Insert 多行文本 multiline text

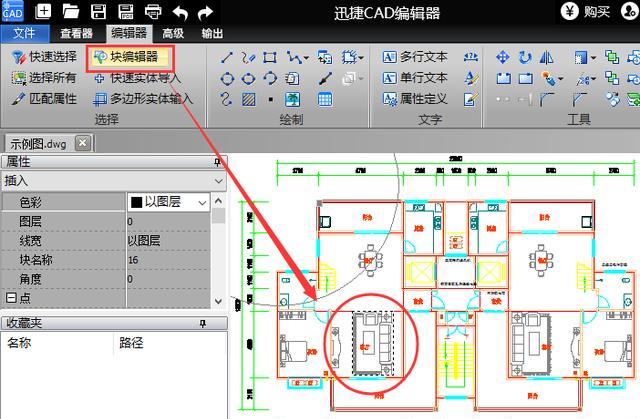point(415,57)
